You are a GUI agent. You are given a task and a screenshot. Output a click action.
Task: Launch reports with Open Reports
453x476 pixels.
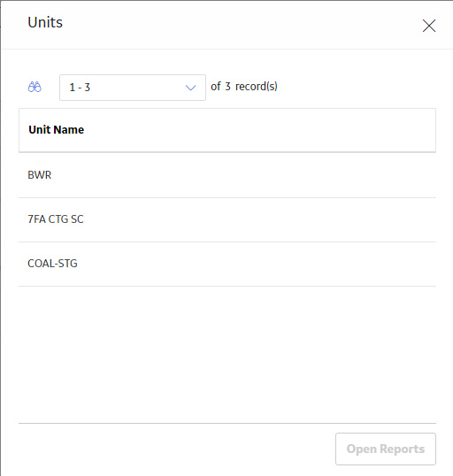[x=386, y=449]
